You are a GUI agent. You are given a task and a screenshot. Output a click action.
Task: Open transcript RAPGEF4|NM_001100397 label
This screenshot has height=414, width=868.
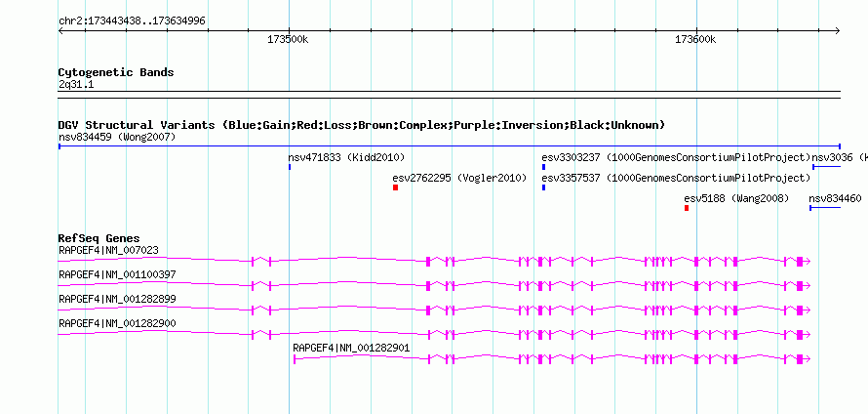click(117, 275)
